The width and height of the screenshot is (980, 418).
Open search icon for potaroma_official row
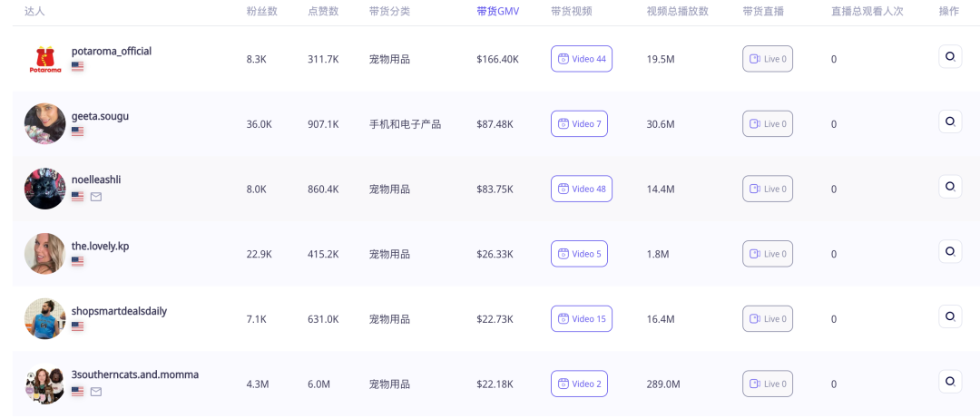click(950, 56)
